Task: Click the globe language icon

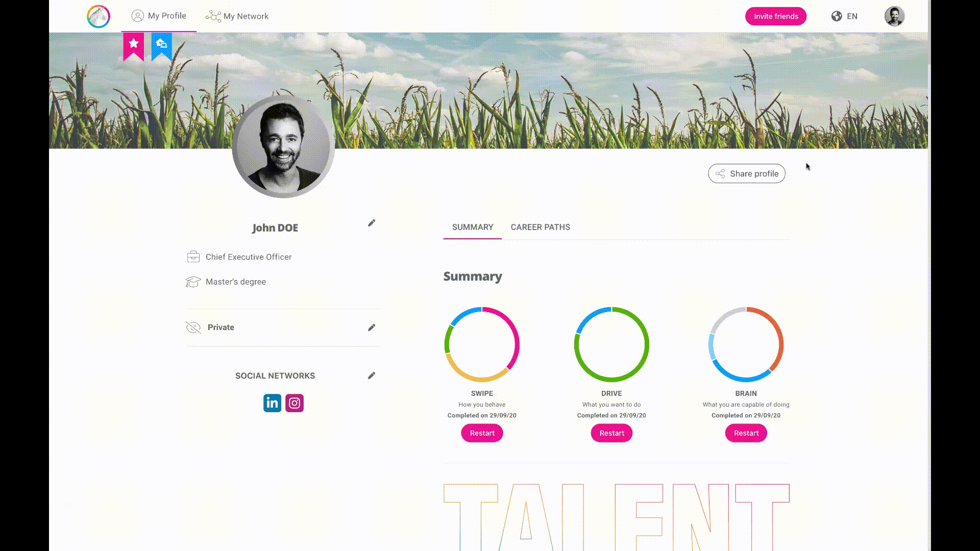Action: pos(837,16)
